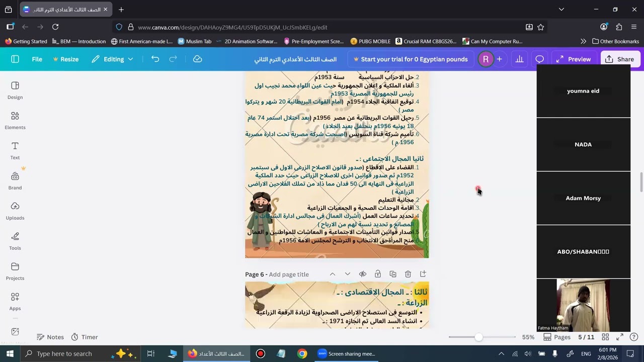Open the Resize menu
644x362 pixels.
pos(65,59)
